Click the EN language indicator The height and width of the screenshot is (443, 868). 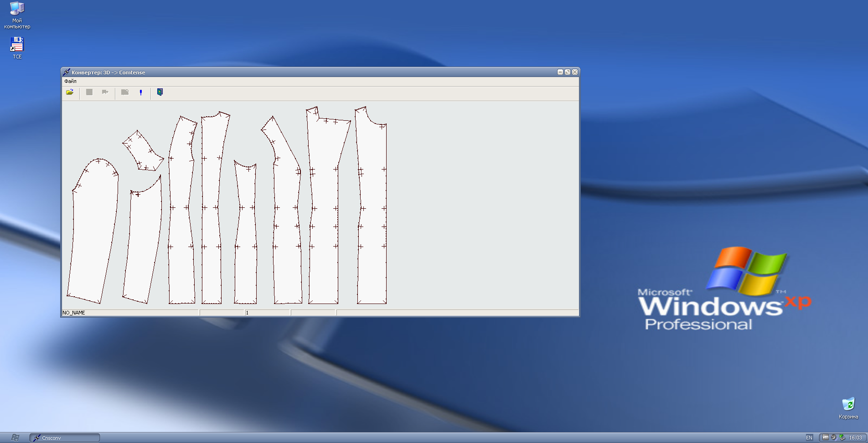tap(809, 438)
